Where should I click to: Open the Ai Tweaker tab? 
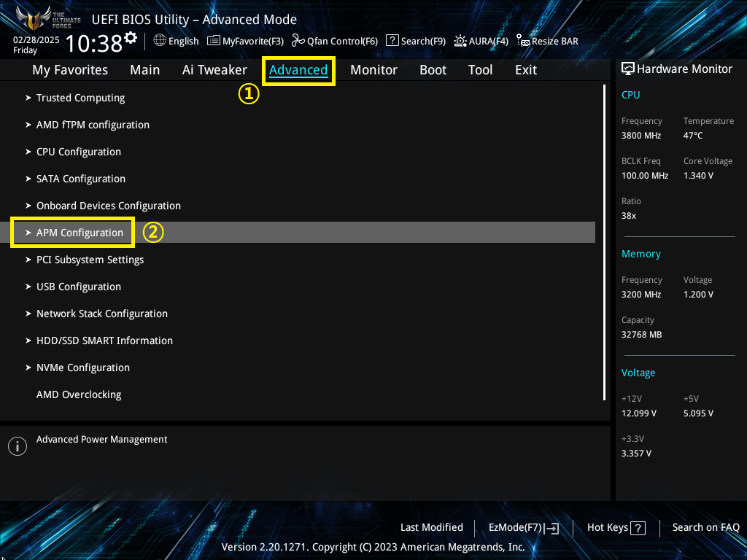[214, 70]
